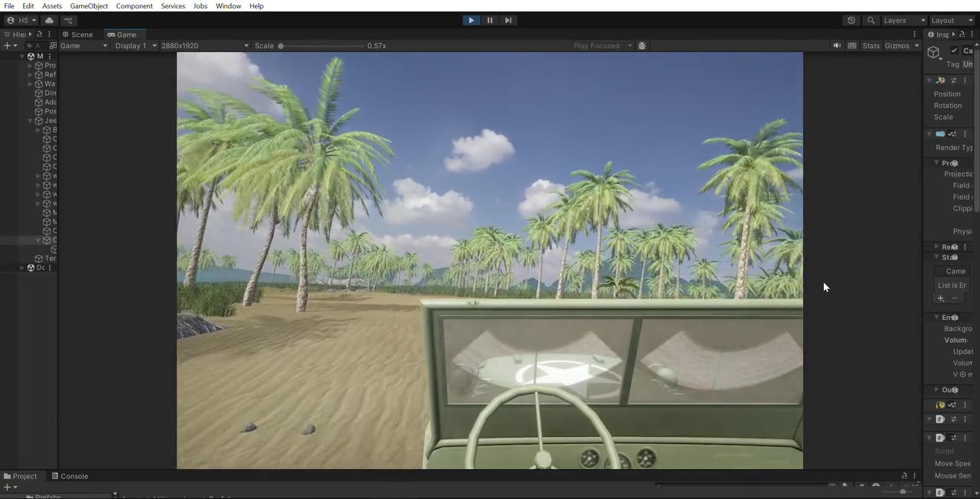Open the Layout dropdown
The image size is (980, 499).
click(x=951, y=21)
